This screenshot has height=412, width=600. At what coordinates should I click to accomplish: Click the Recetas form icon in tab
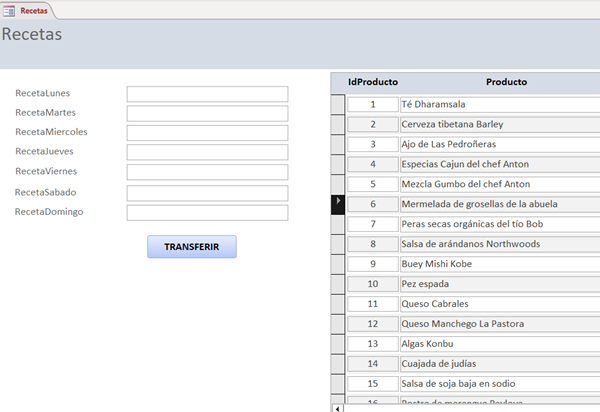[9, 9]
